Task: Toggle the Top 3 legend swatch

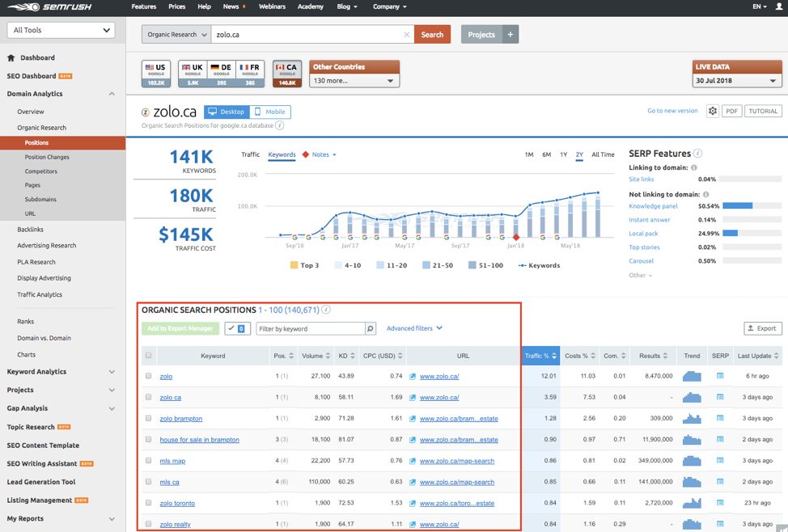Action: (x=294, y=265)
